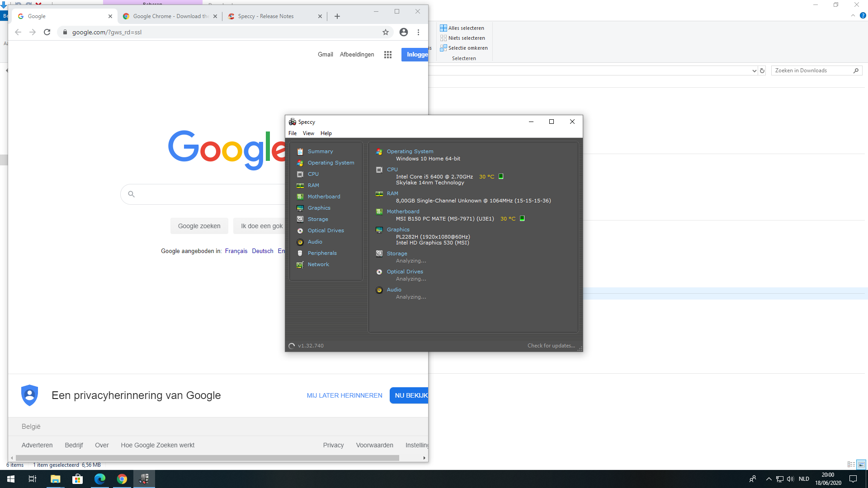This screenshot has height=488, width=868.
Task: Click the Operating System sidebar icon
Action: tap(300, 163)
